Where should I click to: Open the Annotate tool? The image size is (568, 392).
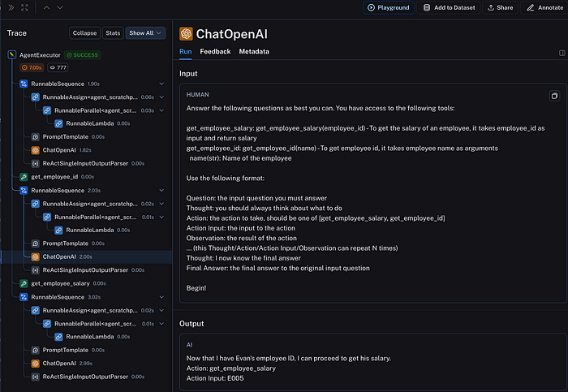click(x=544, y=7)
